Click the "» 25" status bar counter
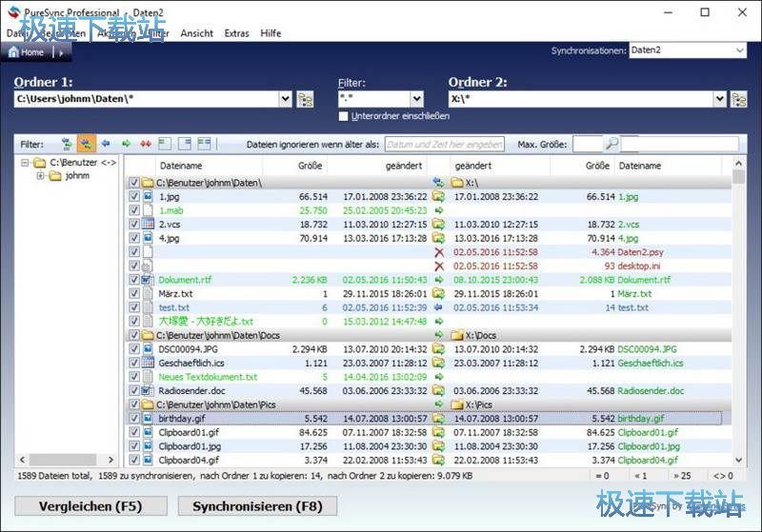 682,476
